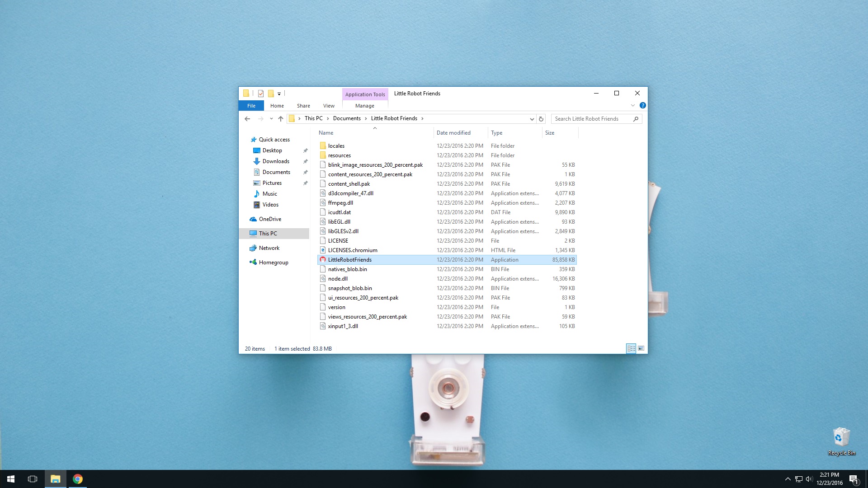Image resolution: width=868 pixels, height=488 pixels.
Task: Open the address bar history dropdown
Action: point(532,119)
